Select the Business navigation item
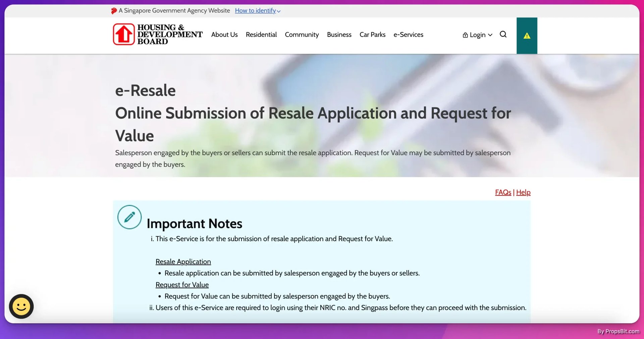This screenshot has width=644, height=339. [339, 34]
